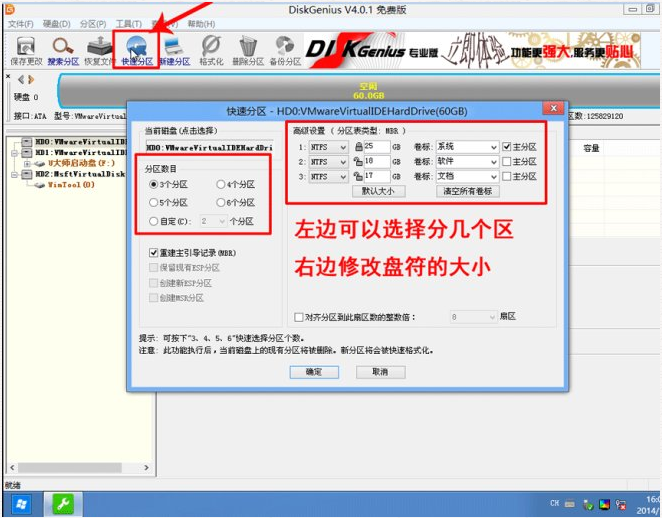
Task: Select the 格式化 format tool icon
Action: click(212, 51)
